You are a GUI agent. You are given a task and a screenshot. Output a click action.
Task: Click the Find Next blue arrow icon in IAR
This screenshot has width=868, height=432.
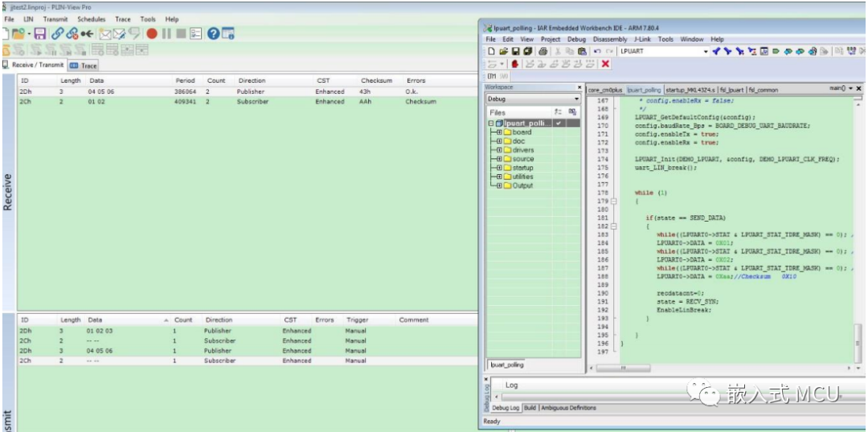coord(727,51)
